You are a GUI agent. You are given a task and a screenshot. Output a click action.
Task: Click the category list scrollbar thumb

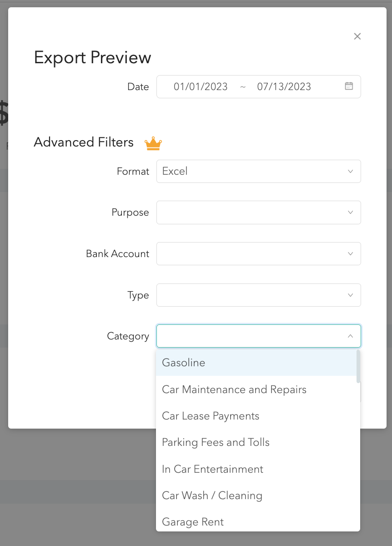358,366
